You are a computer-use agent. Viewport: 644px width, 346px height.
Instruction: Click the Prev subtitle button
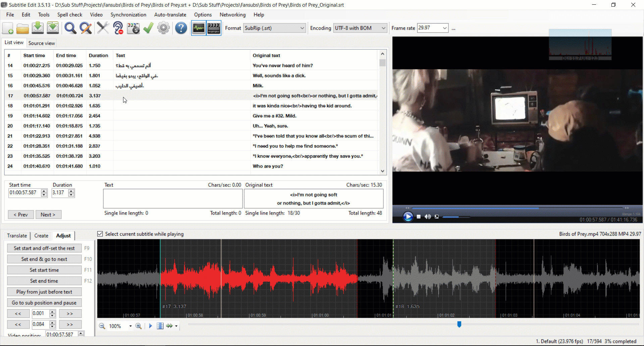tap(21, 215)
